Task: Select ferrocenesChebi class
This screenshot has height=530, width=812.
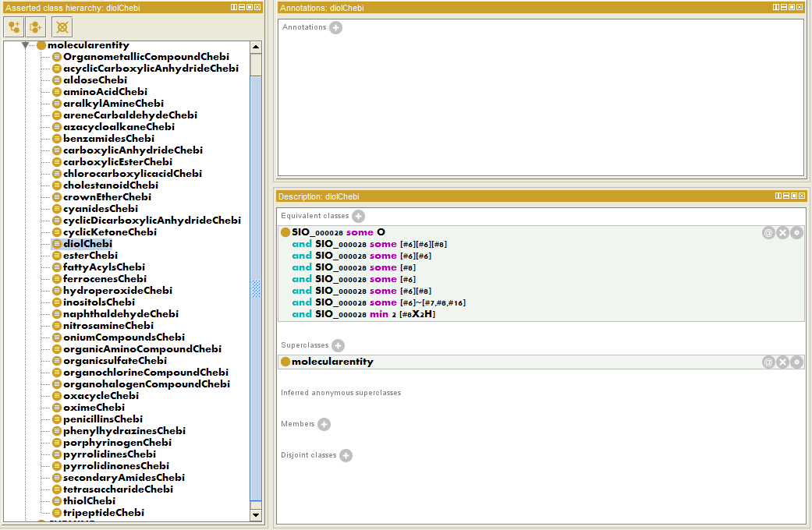Action: coord(105,279)
